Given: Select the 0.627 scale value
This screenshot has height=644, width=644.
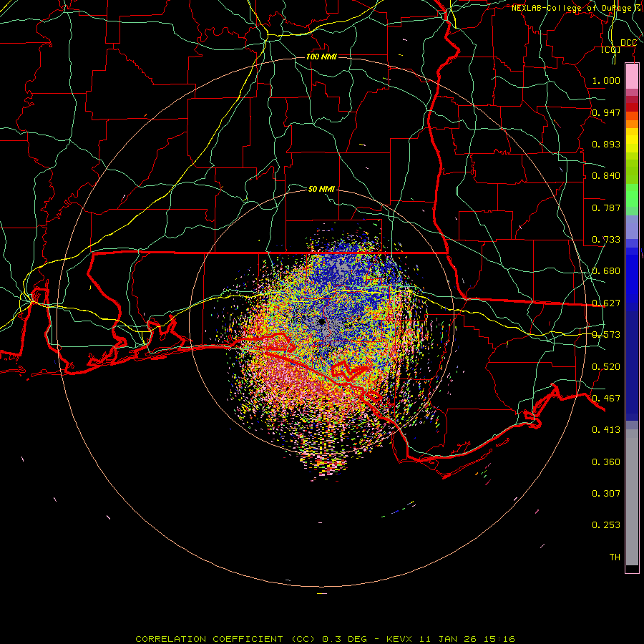Looking at the screenshot, I should (606, 303).
